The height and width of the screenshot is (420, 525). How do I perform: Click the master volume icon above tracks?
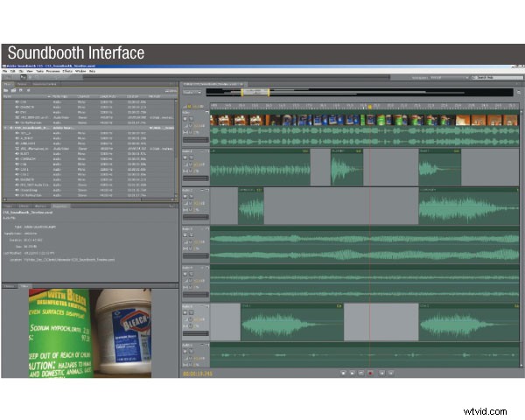pos(185,107)
